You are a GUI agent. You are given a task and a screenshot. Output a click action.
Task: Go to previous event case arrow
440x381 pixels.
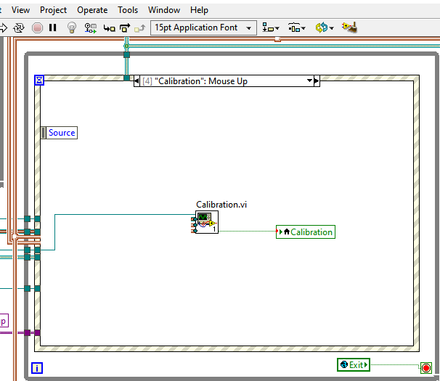137,81
